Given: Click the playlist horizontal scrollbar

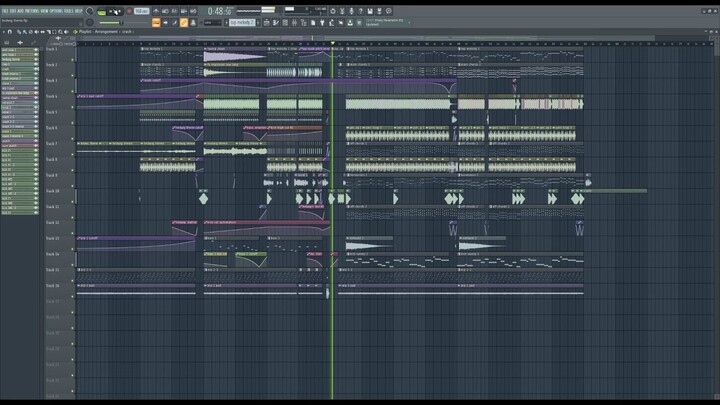Looking at the screenshot, I should coord(367,38).
